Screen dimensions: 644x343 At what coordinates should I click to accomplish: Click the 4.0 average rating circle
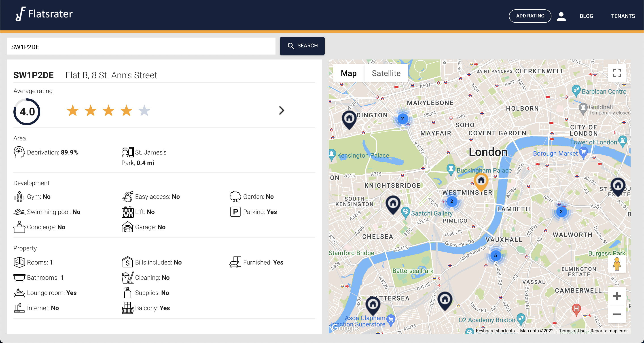pos(27,112)
